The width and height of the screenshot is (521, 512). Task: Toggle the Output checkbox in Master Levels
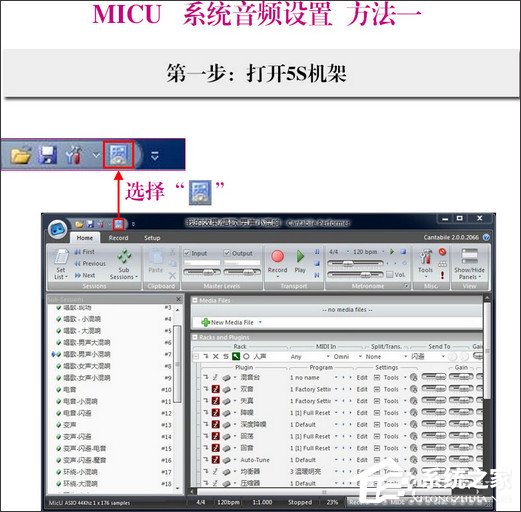[x=227, y=253]
